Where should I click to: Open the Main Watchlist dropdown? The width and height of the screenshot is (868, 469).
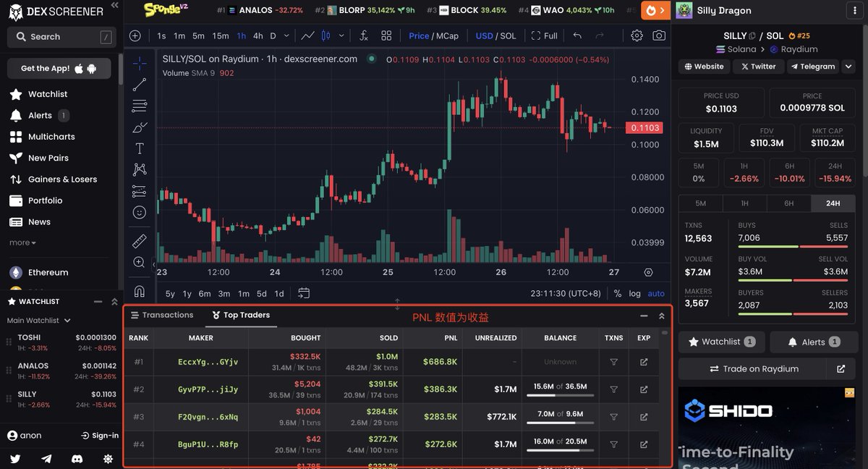[39, 320]
